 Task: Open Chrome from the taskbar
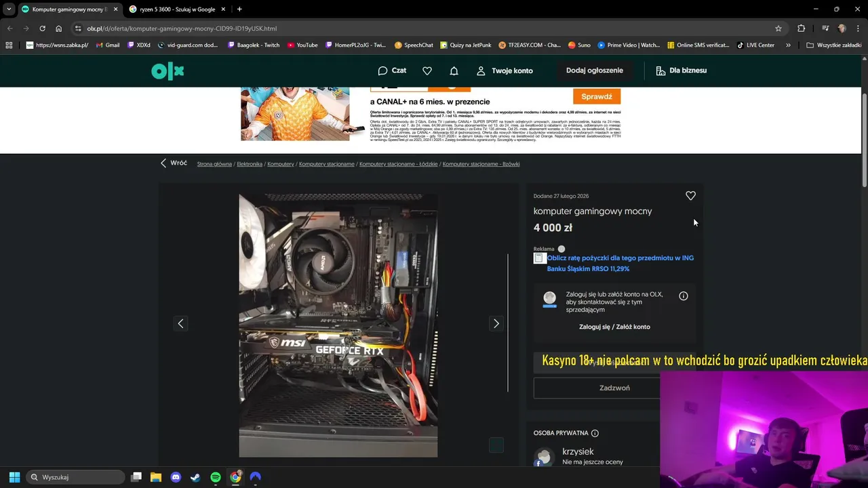point(235,477)
